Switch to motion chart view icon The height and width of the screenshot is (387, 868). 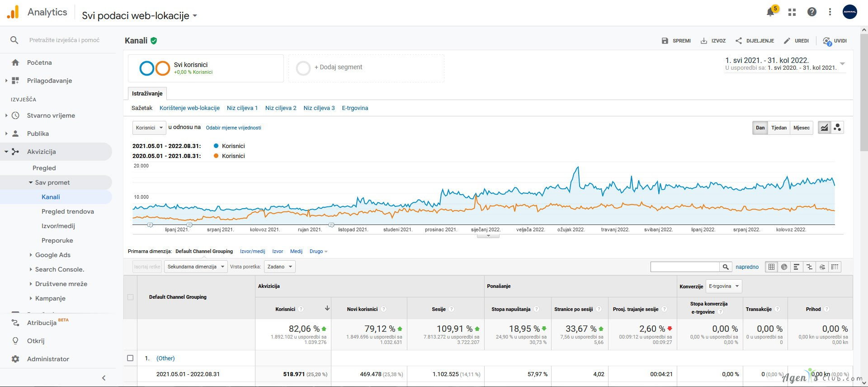(x=837, y=128)
